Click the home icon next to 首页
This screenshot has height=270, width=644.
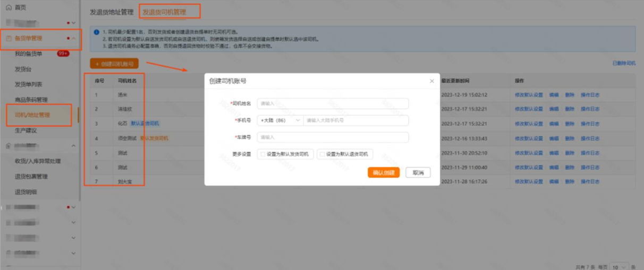9,8
